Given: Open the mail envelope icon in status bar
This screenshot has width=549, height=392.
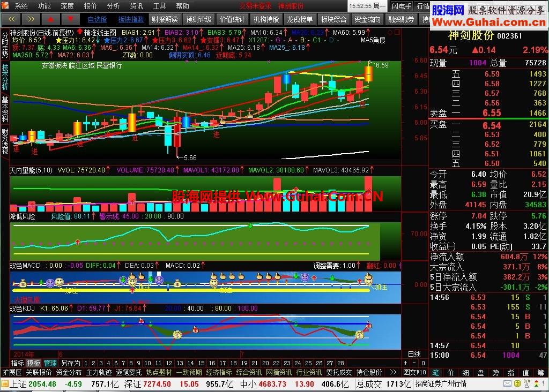Looking at the screenshot, I should 507,383.
